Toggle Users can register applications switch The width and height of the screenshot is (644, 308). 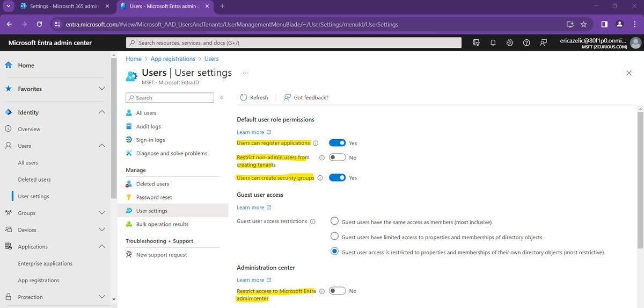tap(337, 143)
